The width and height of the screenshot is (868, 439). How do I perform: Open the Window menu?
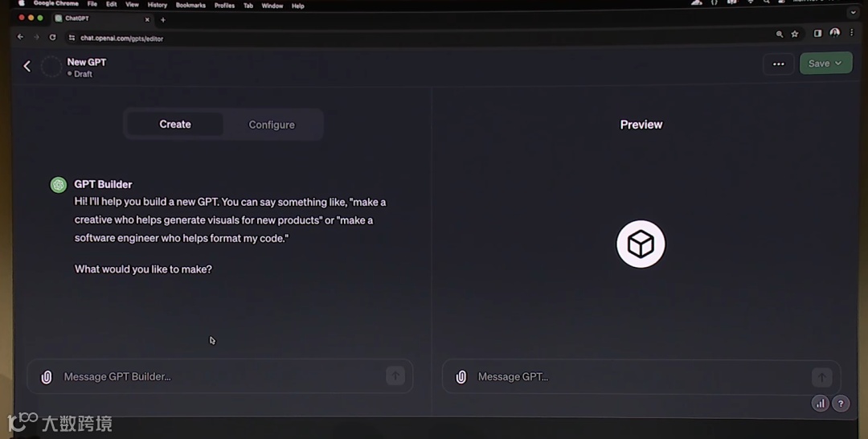pos(272,6)
